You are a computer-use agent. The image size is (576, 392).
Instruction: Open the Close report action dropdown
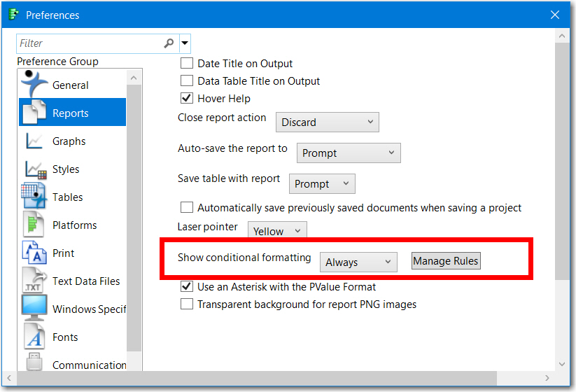[x=327, y=122]
